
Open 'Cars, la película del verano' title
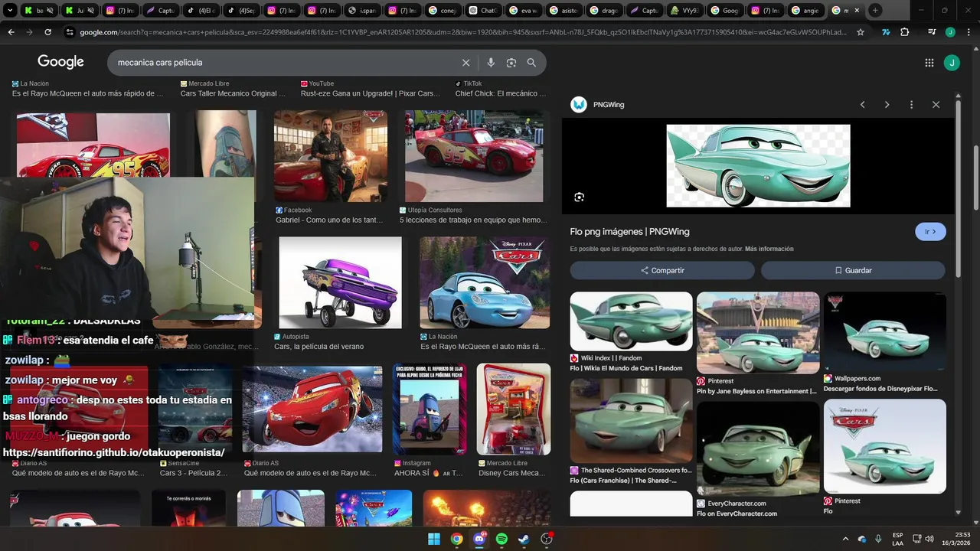319,347
